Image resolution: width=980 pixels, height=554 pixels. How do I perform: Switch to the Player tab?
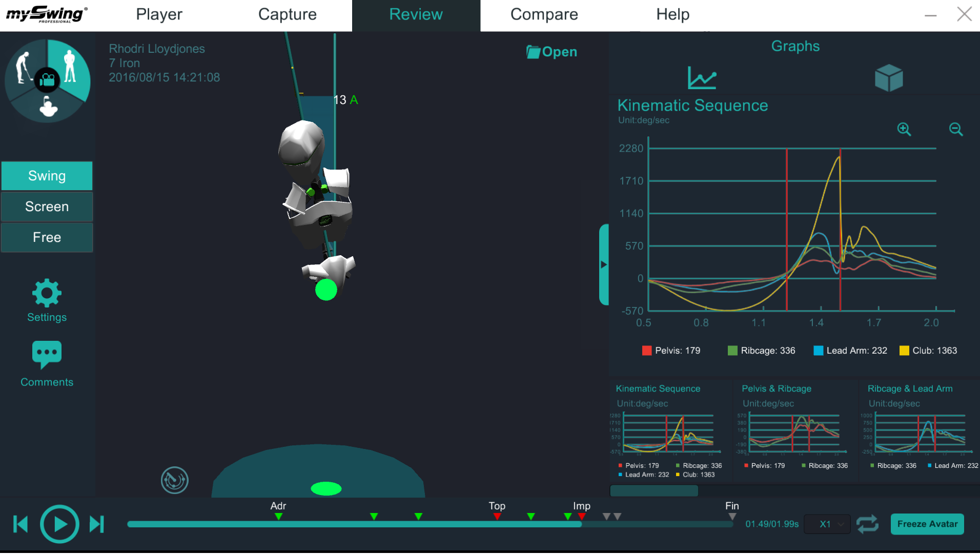click(159, 14)
